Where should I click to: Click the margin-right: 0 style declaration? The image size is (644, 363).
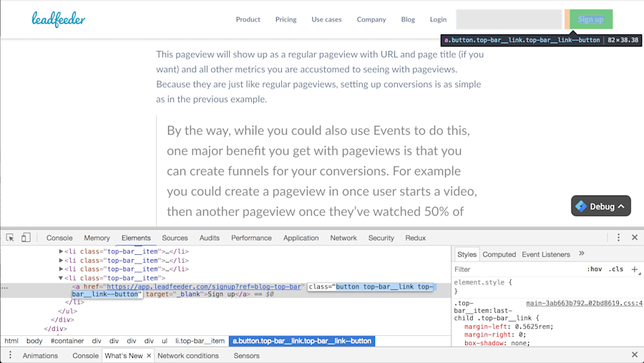tap(495, 334)
